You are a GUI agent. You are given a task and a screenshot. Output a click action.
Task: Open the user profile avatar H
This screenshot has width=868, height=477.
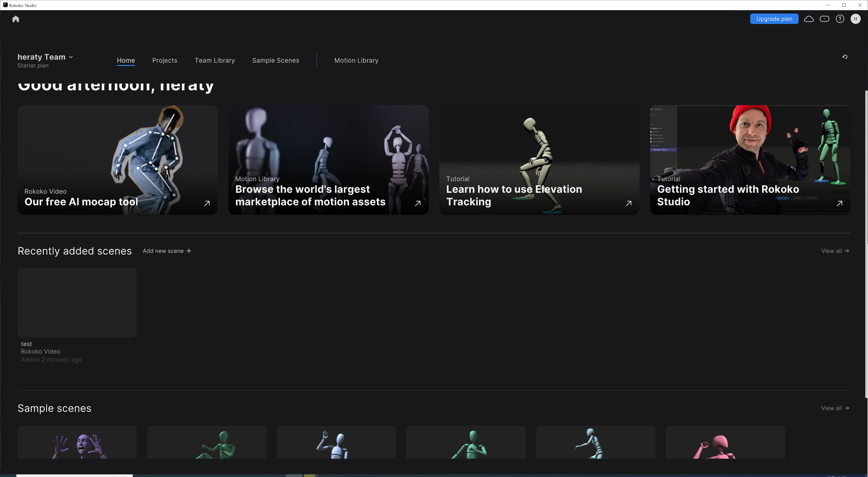[855, 19]
